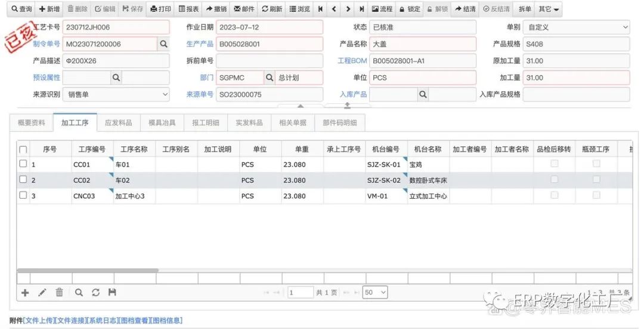Image resolution: width=644 pixels, height=329 pixels.
Task: Click the 打印 print button in toolbar
Action: pos(160,9)
